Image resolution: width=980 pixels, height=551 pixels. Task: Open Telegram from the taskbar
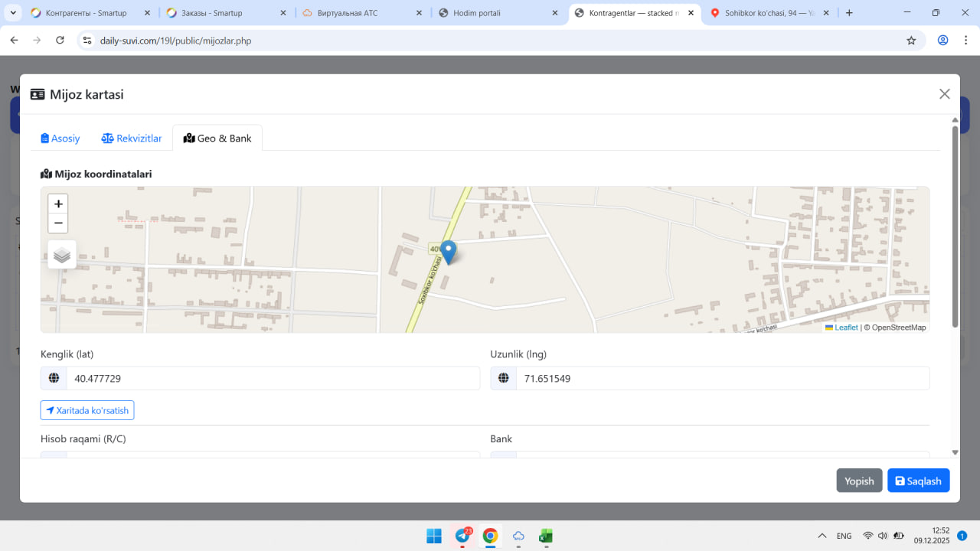(462, 536)
